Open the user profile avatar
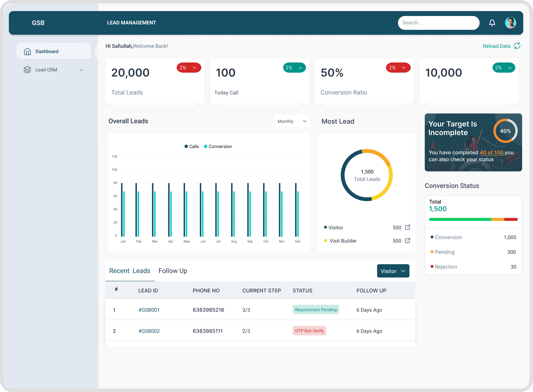This screenshot has height=392, width=533. [x=510, y=23]
